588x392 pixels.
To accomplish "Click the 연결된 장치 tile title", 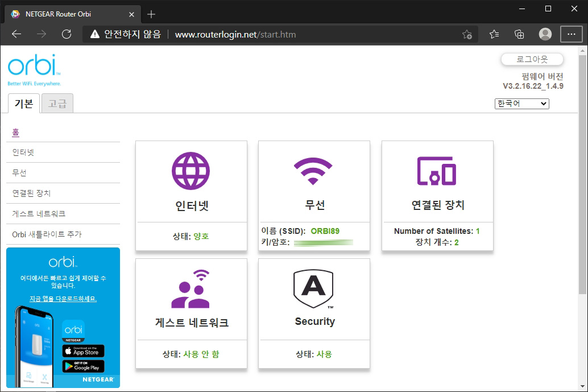I will (438, 205).
